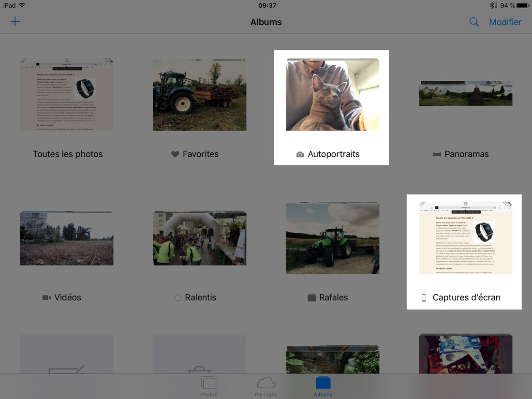
Task: Open search with the magnifying glass icon
Action: tap(474, 22)
